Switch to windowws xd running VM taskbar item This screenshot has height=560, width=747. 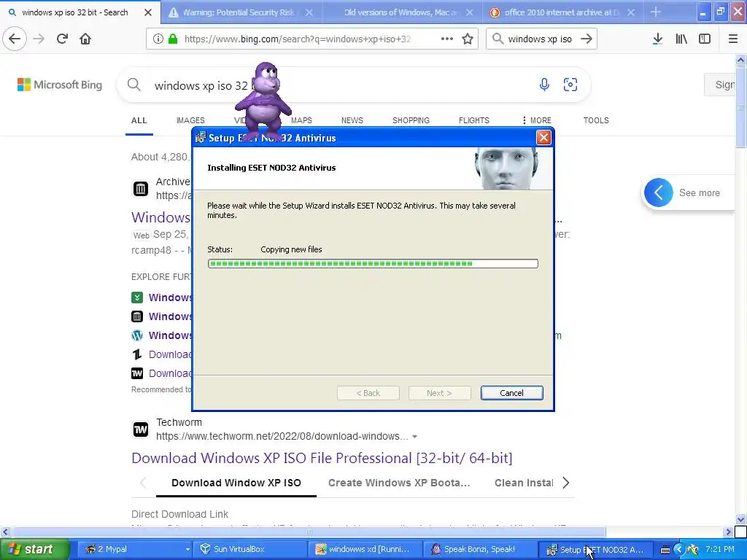click(x=365, y=550)
